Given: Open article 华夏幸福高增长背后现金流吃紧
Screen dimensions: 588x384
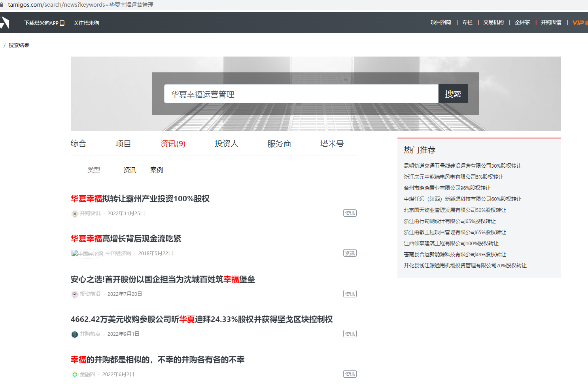Looking at the screenshot, I should point(126,238).
